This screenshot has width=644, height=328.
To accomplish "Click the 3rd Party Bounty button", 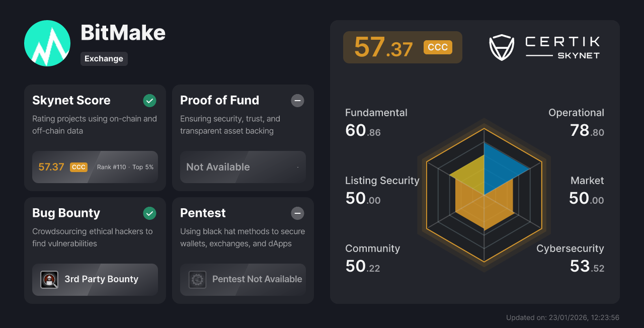I will pos(95,279).
